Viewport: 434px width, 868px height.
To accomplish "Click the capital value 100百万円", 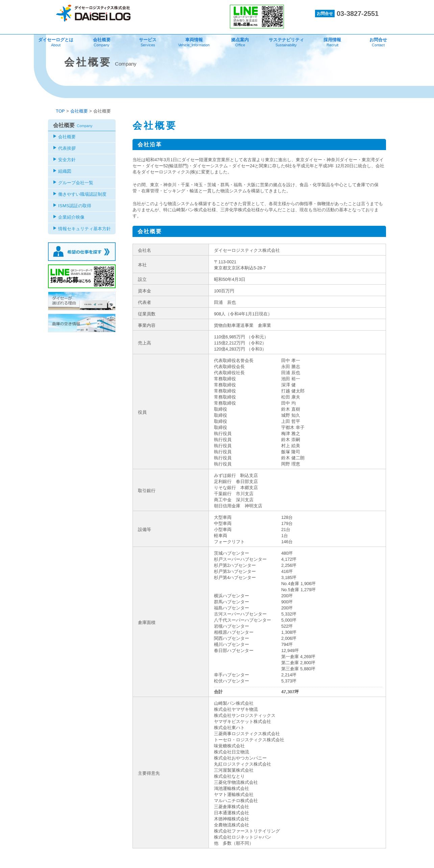I will [x=224, y=291].
